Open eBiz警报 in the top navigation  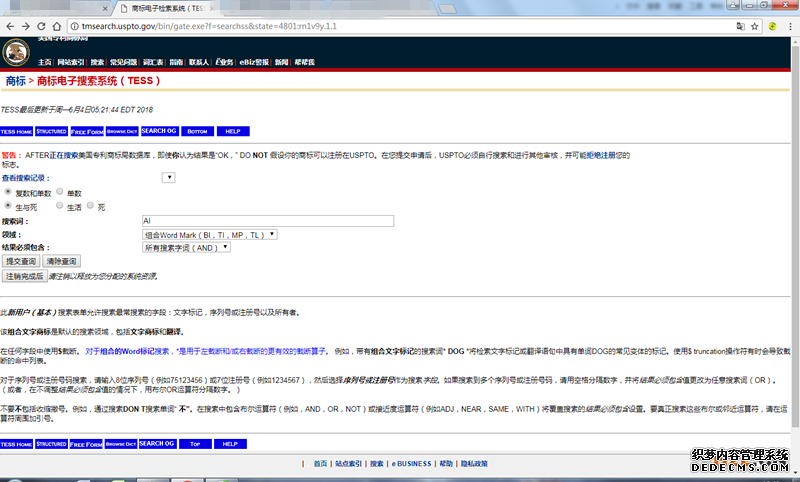coord(254,62)
